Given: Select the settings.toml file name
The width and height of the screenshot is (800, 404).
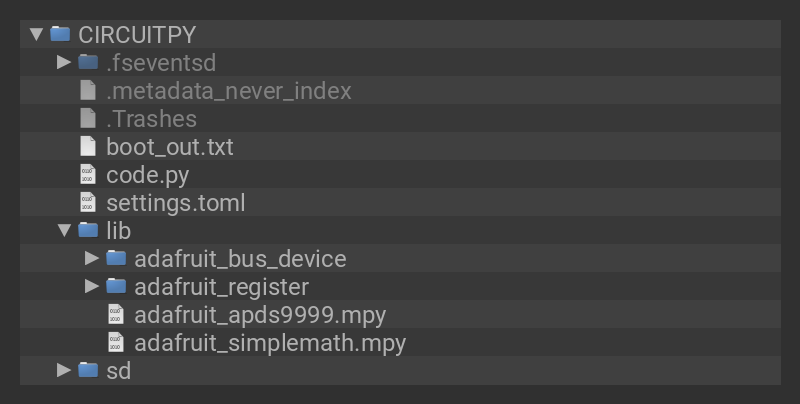Looking at the screenshot, I should (x=175, y=202).
